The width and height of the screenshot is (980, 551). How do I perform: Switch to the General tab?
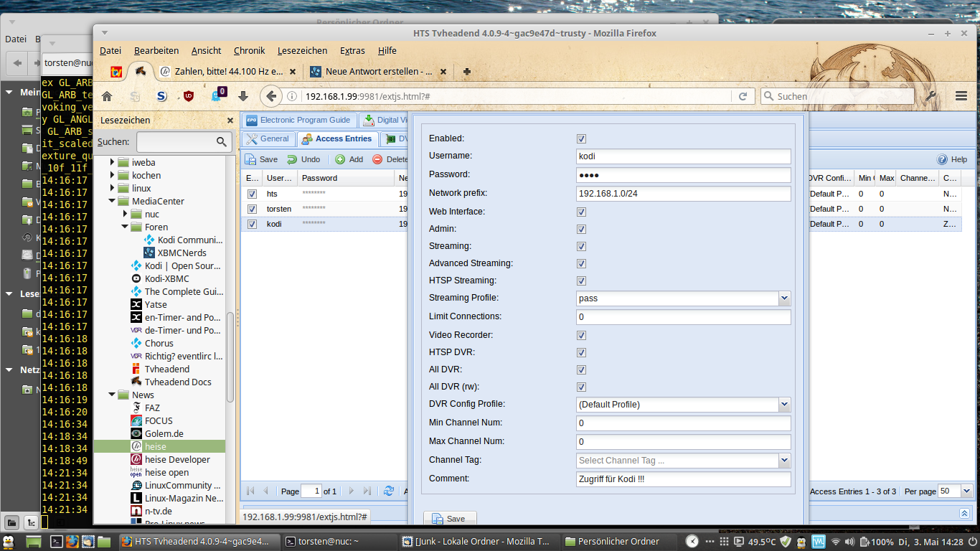tap(268, 139)
